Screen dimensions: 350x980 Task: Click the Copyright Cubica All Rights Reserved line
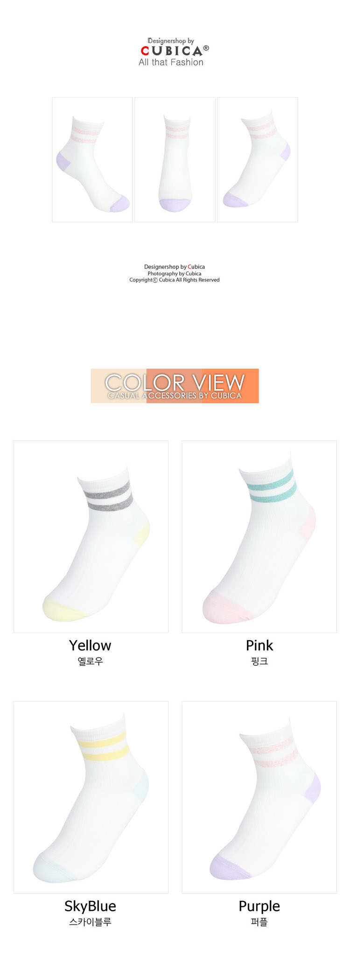[175, 280]
